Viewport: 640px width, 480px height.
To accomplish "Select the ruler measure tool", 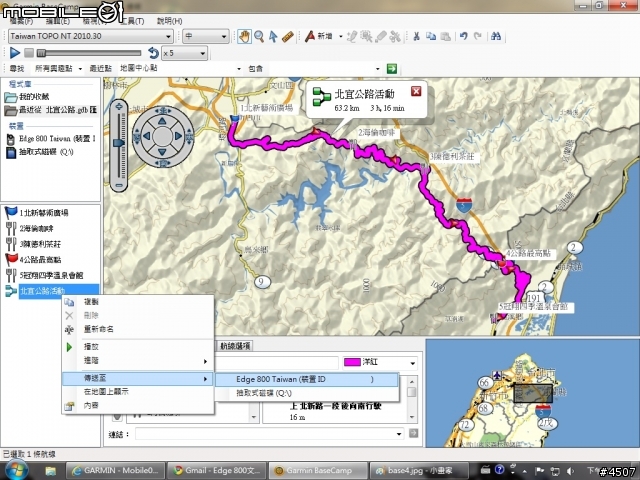I will (x=288, y=37).
